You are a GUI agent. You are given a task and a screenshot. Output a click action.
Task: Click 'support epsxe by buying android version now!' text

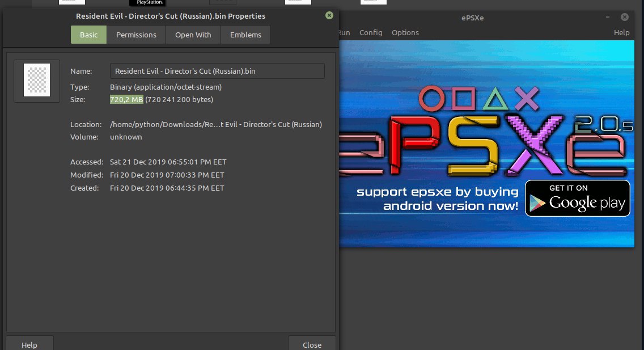pyautogui.click(x=438, y=199)
